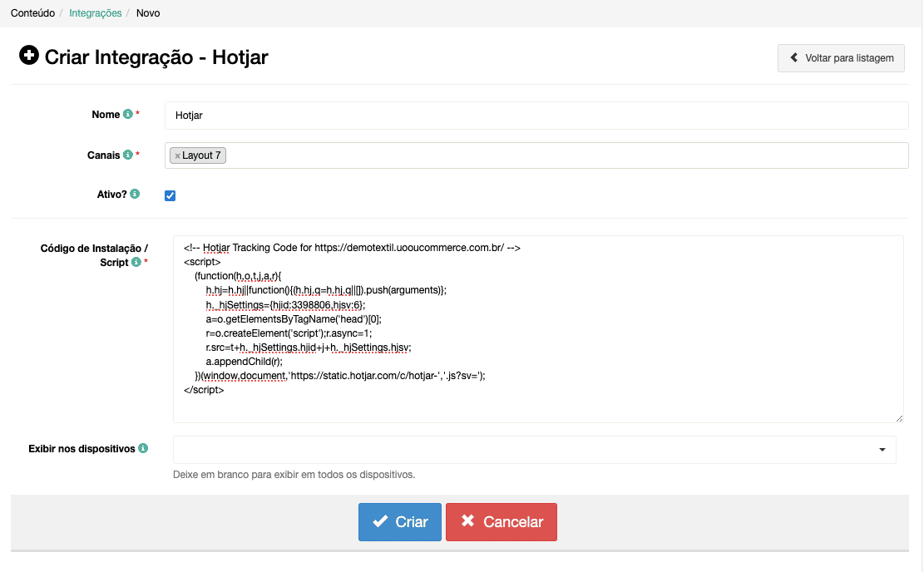The width and height of the screenshot is (924, 572).
Task: Click the Novo breadcrumb item
Action: click(148, 13)
